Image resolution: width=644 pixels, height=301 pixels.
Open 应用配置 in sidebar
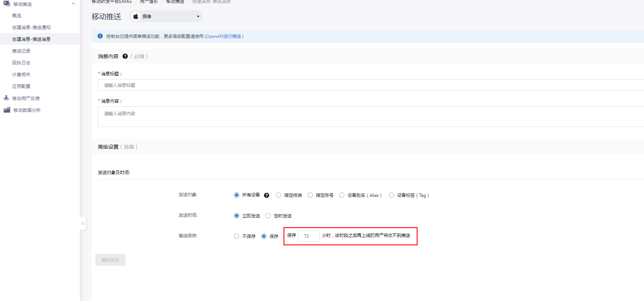21,86
